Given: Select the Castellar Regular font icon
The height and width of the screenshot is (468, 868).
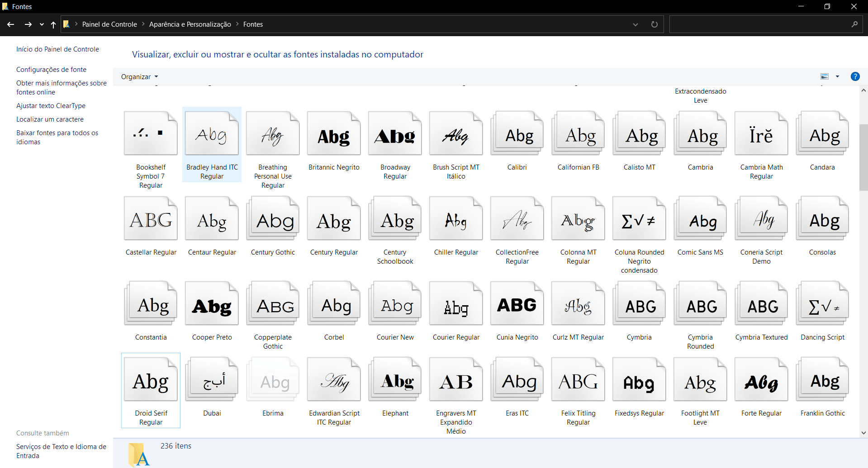Looking at the screenshot, I should point(151,218).
